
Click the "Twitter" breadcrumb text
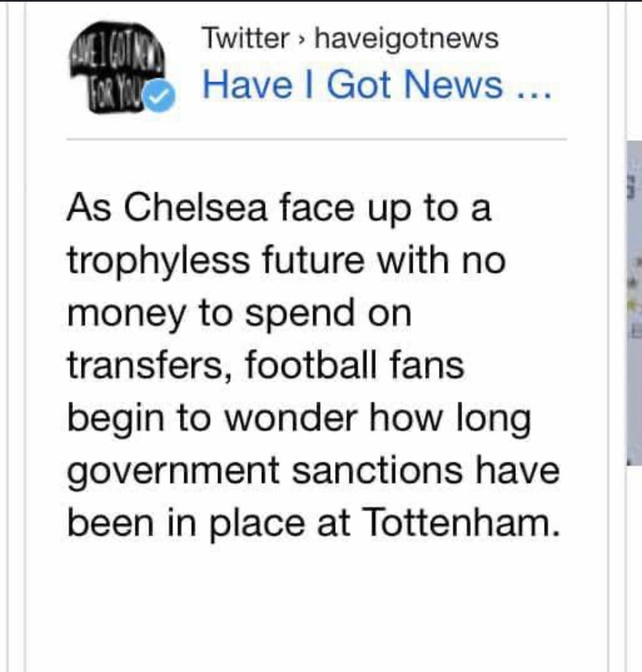pos(246,39)
